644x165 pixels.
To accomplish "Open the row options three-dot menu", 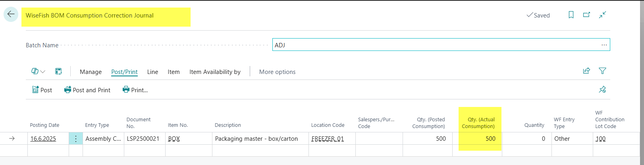I will (76, 139).
